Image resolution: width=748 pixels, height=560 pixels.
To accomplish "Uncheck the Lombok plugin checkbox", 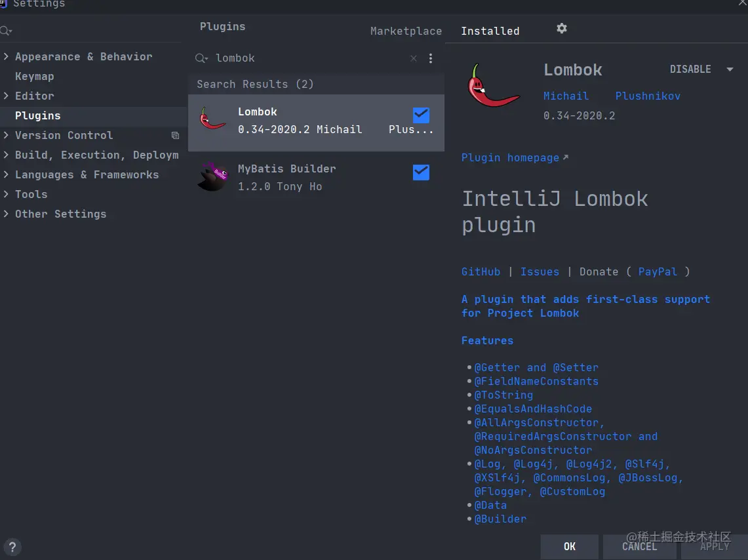I will pyautogui.click(x=421, y=115).
